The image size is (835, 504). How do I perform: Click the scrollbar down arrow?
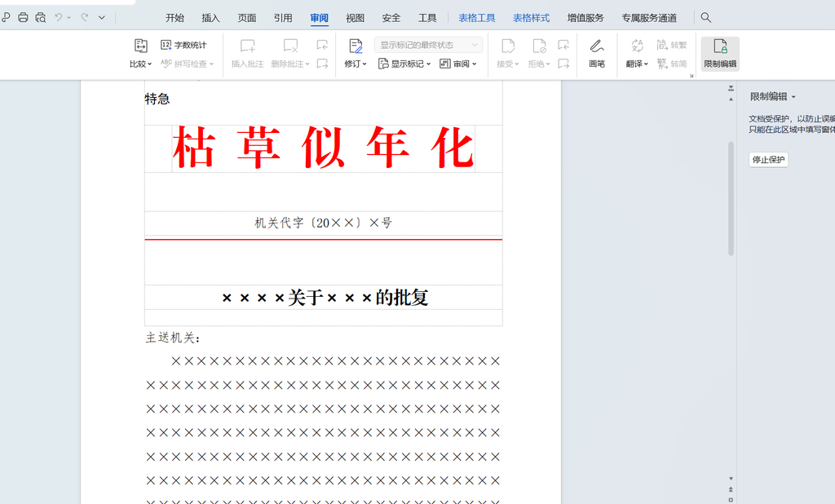[731, 479]
